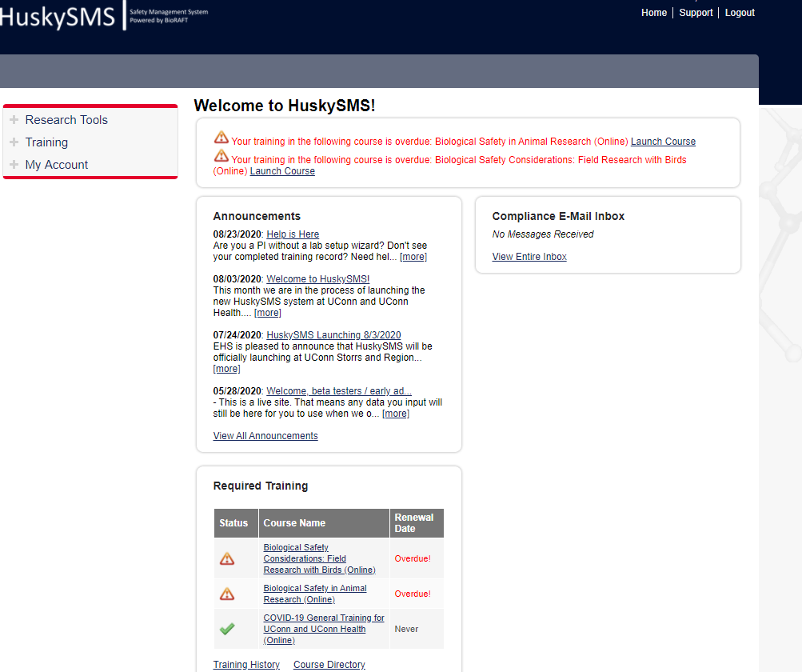802x672 pixels.
Task: Click the 08/03/2020 announcement date
Action: (x=237, y=279)
